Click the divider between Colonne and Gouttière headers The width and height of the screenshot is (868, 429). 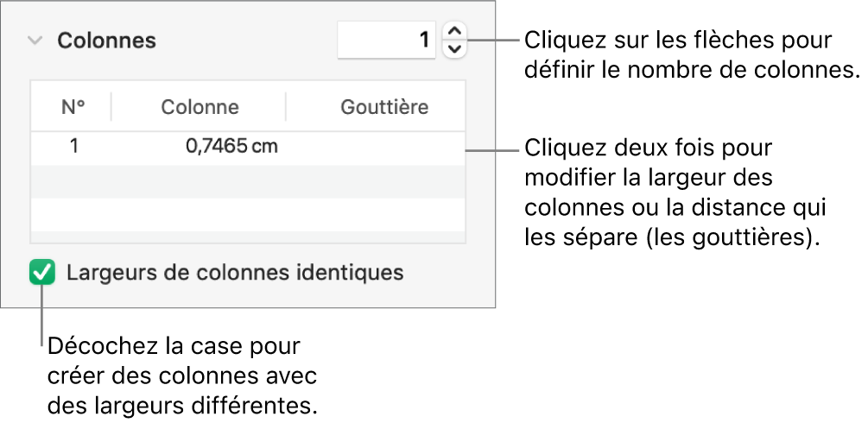tap(286, 107)
